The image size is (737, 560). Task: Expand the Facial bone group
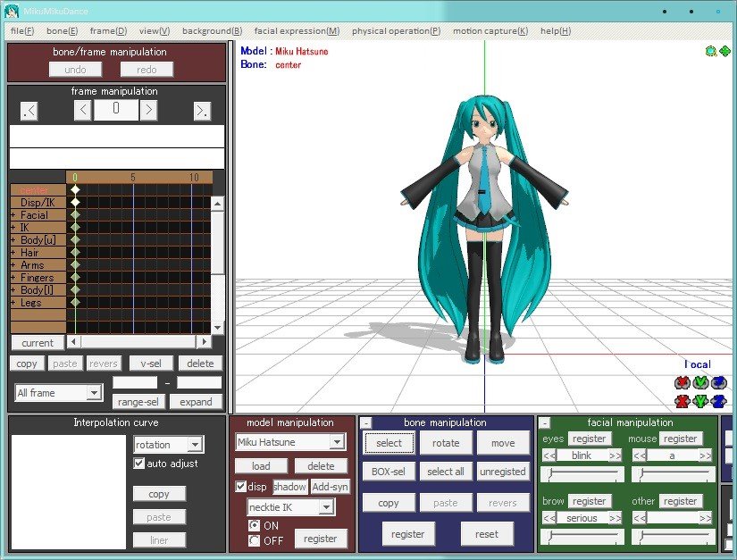click(x=13, y=215)
